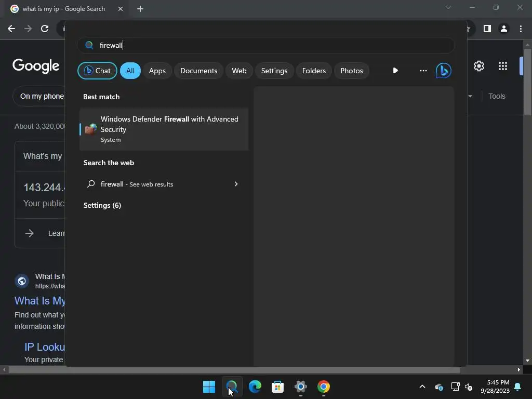This screenshot has height=399, width=532.
Task: Expand web results chevron for firewall
Action: [236, 184]
